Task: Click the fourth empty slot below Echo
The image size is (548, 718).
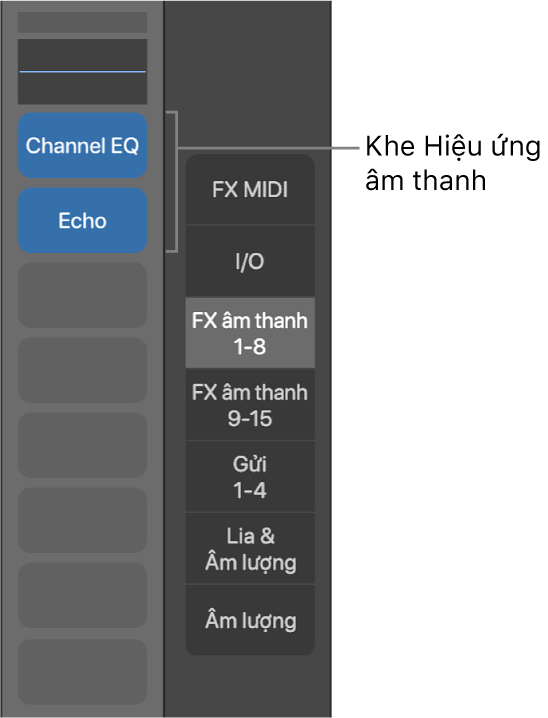Action: (82, 521)
